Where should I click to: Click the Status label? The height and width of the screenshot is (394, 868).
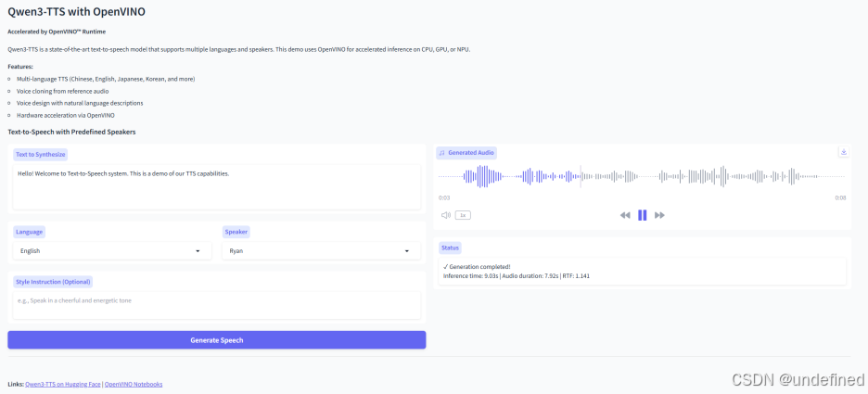point(450,248)
